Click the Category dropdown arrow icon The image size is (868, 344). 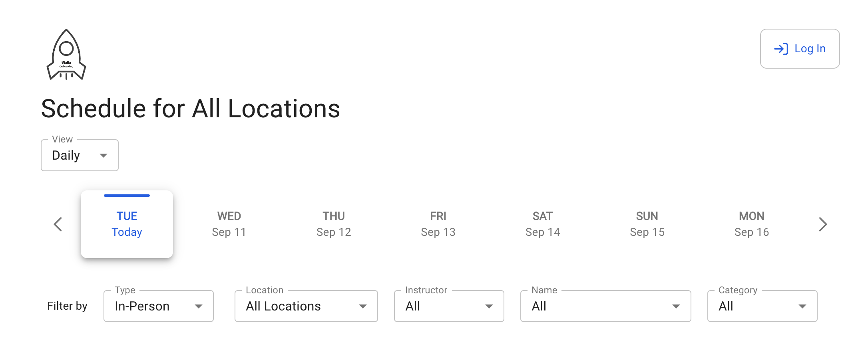[x=802, y=306]
